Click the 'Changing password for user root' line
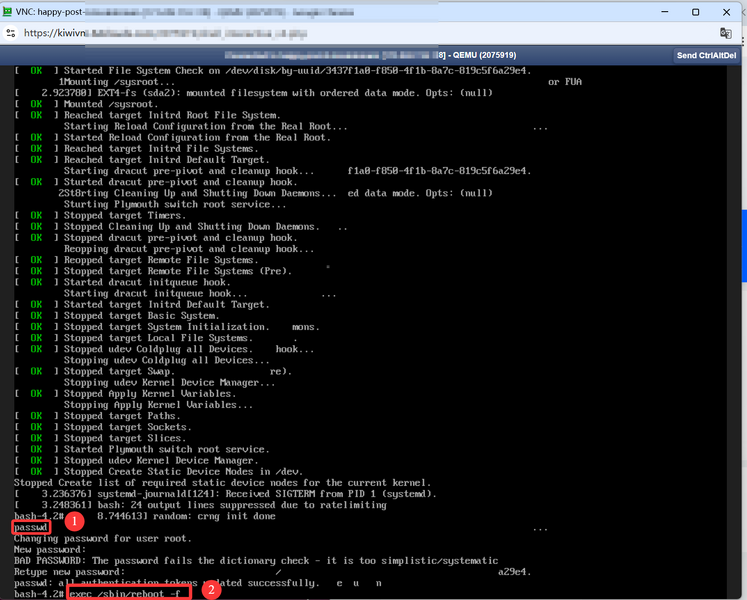Viewport: 747px width, 600px height. coord(98,538)
